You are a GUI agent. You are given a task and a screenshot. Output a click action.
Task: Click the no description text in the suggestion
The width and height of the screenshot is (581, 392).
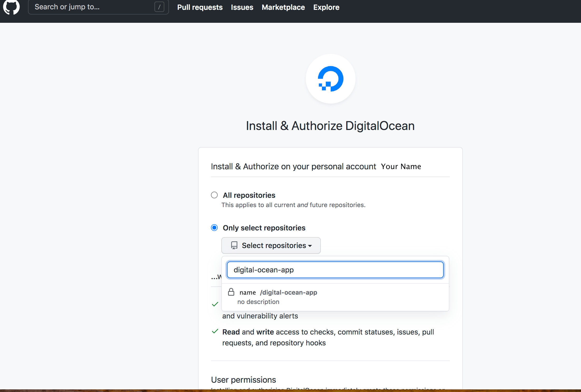tap(258, 302)
